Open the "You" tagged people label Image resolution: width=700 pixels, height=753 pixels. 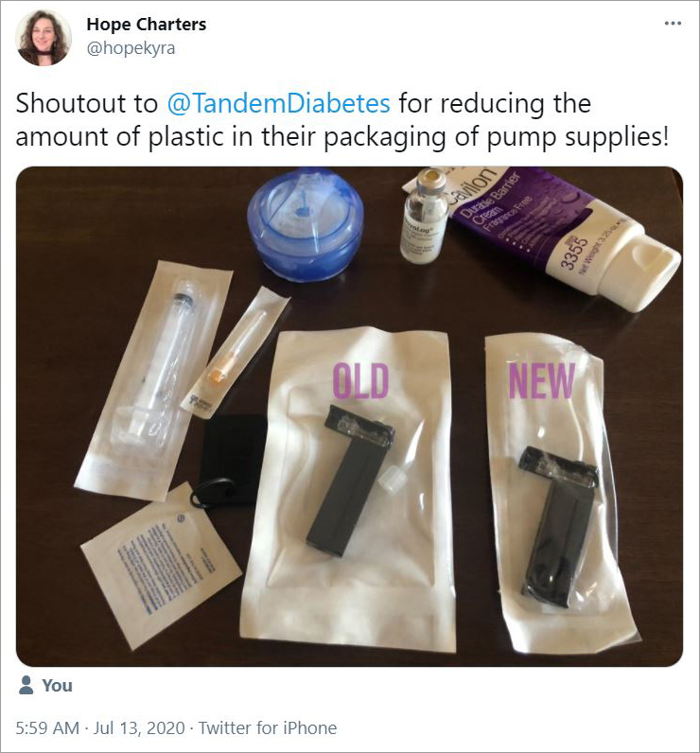57,685
